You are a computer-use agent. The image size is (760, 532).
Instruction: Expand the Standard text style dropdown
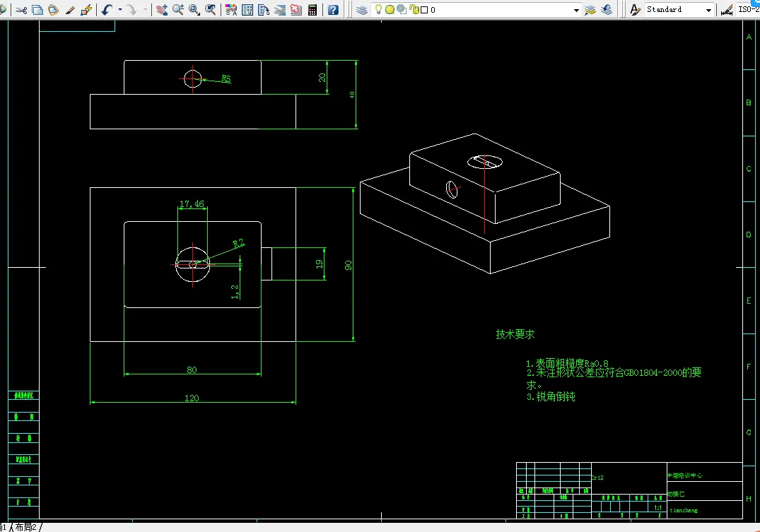[708, 10]
